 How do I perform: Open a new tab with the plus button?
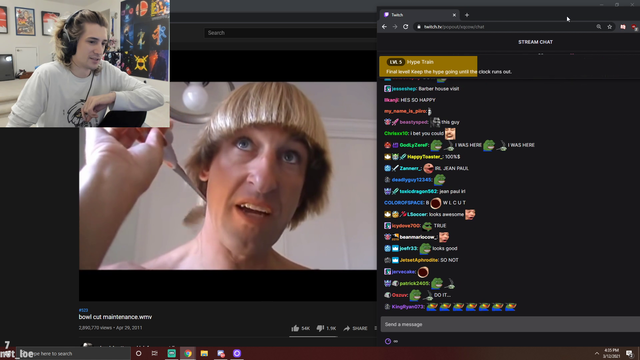pyautogui.click(x=467, y=15)
